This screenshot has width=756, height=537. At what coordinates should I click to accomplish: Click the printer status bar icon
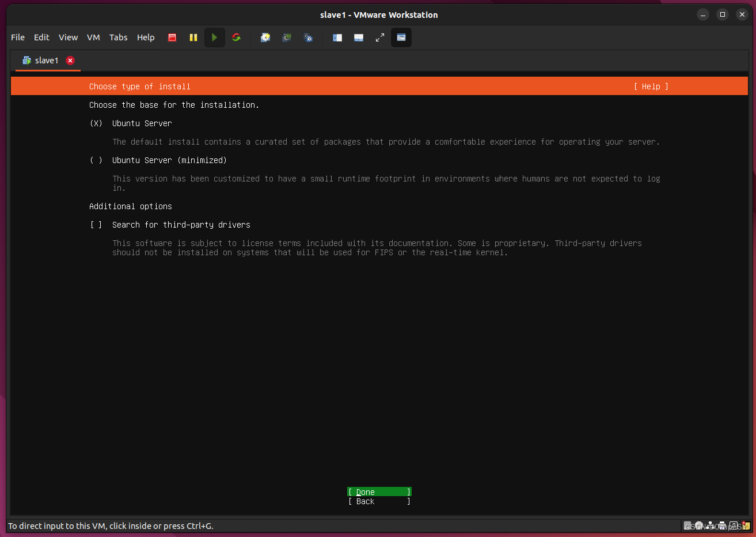[x=722, y=525]
